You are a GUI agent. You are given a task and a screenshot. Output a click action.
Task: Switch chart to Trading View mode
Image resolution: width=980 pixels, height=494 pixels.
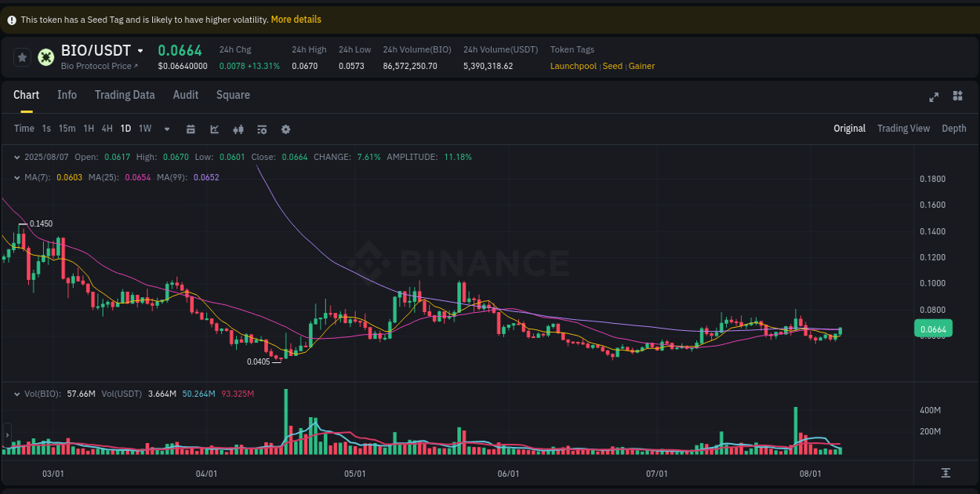[x=903, y=128]
